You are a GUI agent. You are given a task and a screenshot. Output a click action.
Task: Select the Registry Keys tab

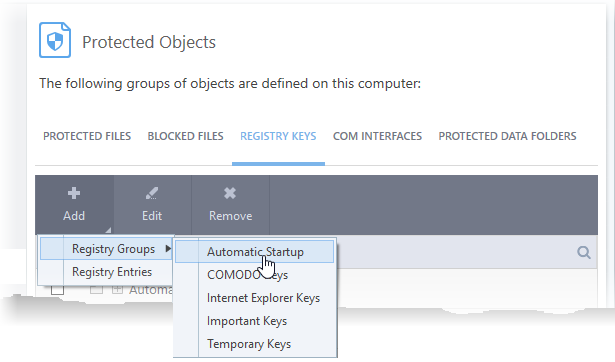(278, 136)
